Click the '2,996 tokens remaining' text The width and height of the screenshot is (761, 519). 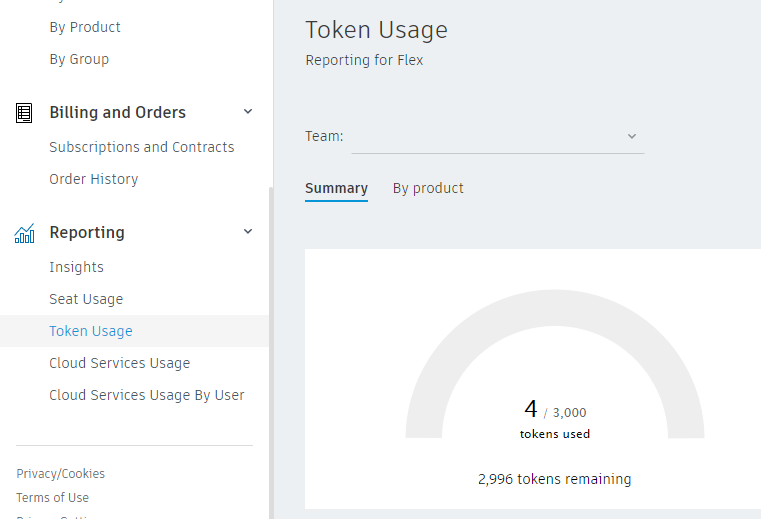click(x=555, y=479)
